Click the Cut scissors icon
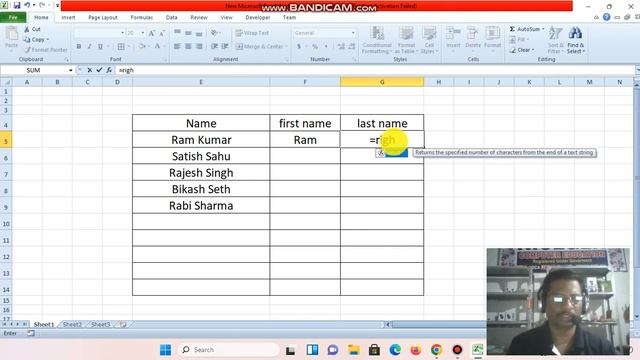The width and height of the screenshot is (640, 360). pyautogui.click(x=27, y=29)
